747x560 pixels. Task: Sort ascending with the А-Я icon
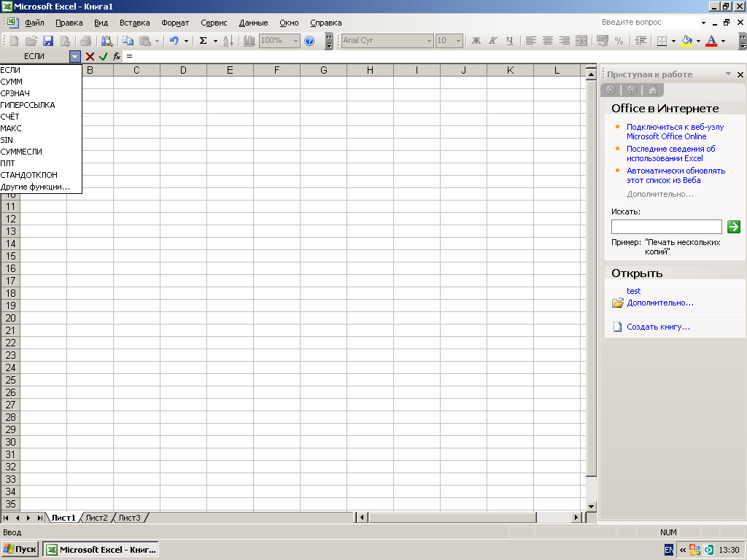228,41
